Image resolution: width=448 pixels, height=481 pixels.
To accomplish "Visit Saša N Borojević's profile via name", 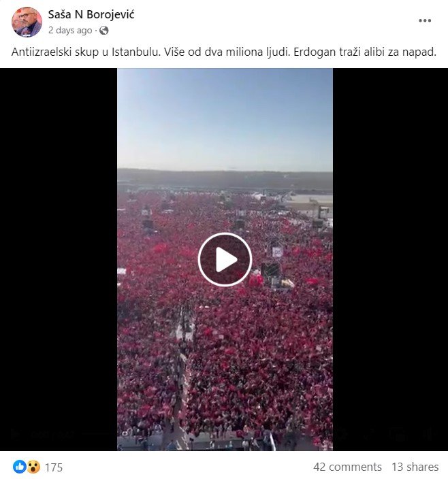I will tap(91, 14).
